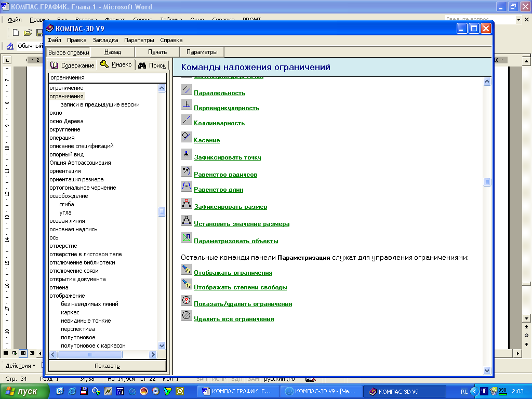Open the Параметры menu in help menu bar
This screenshot has height=399, width=532.
139,40
